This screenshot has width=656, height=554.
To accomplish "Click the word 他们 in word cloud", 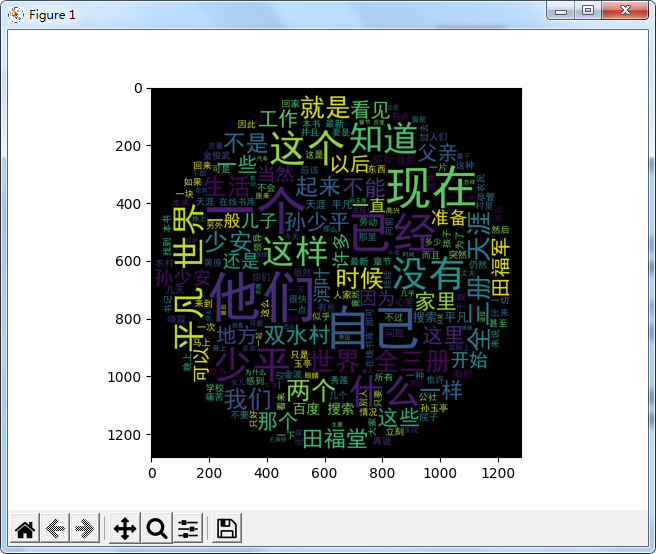I will (x=263, y=297).
